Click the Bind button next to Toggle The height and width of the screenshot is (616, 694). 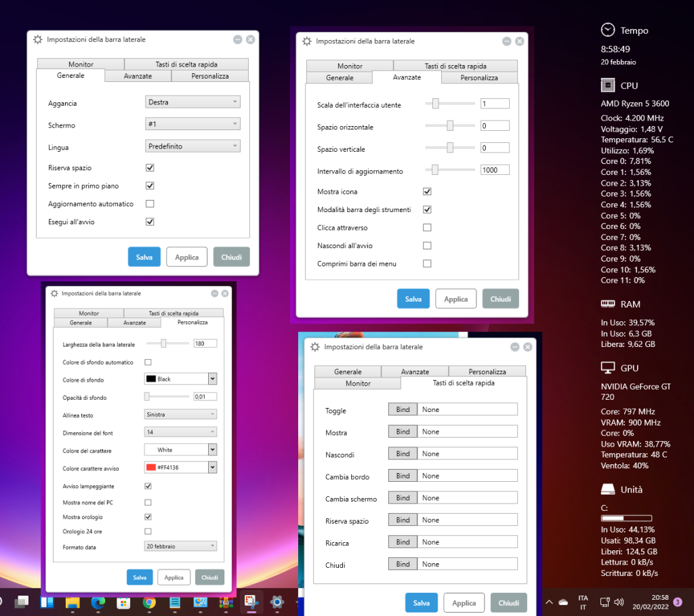(x=403, y=409)
